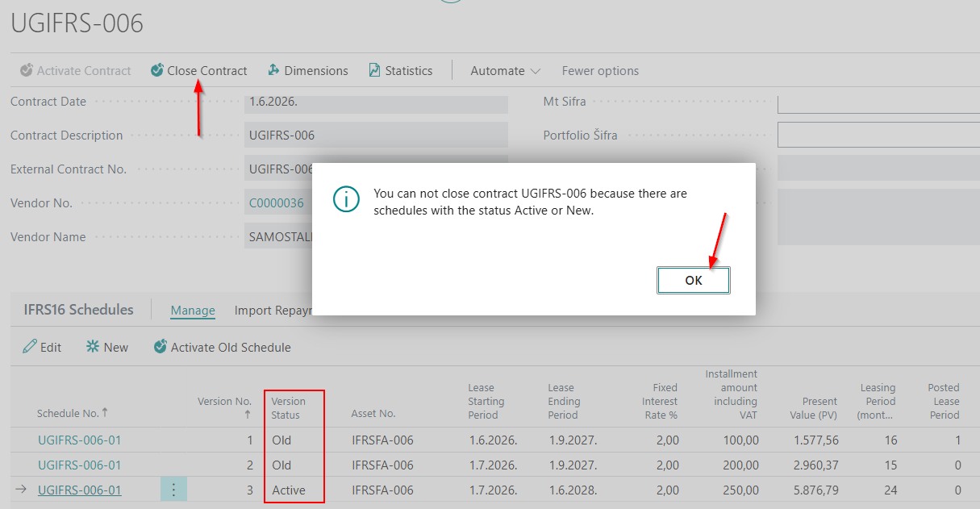
Task: Click the Active status cell
Action: 289,490
